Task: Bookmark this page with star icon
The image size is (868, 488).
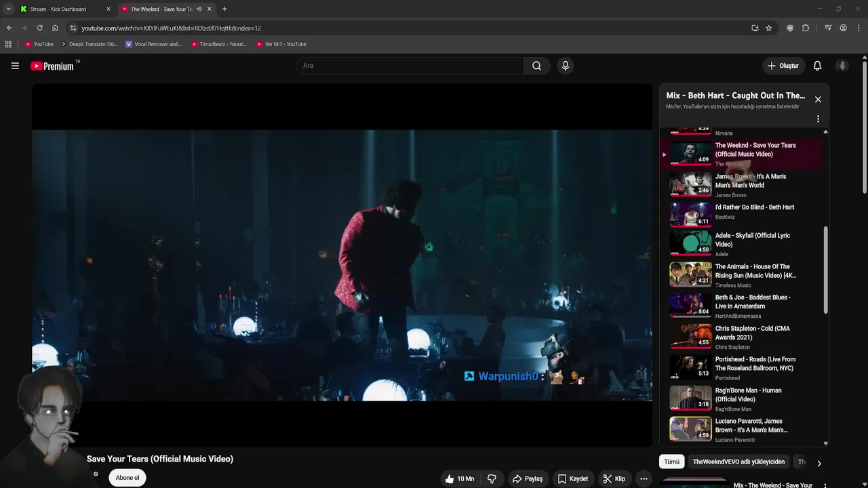Action: point(768,28)
